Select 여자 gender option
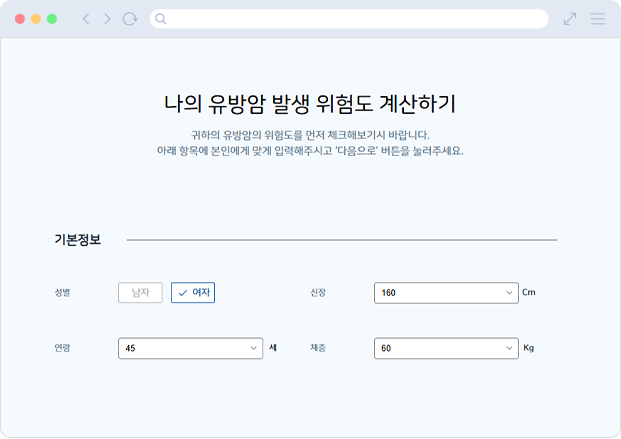This screenshot has height=439, width=621. click(193, 293)
